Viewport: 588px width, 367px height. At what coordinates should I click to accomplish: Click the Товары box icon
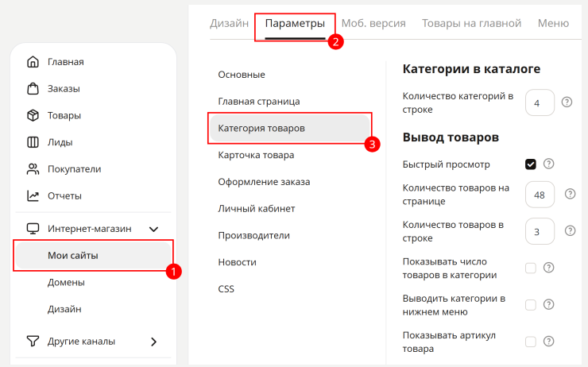click(x=33, y=115)
